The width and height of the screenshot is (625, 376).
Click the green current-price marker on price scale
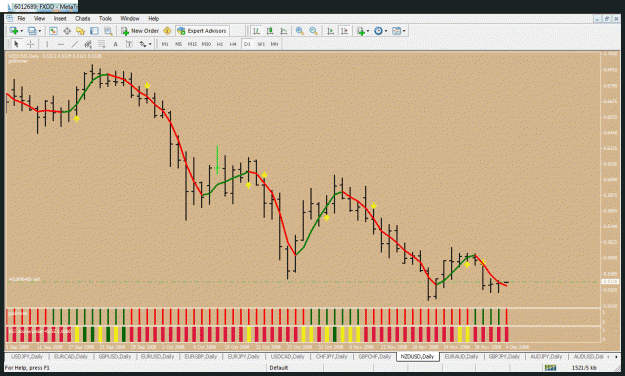pos(610,282)
